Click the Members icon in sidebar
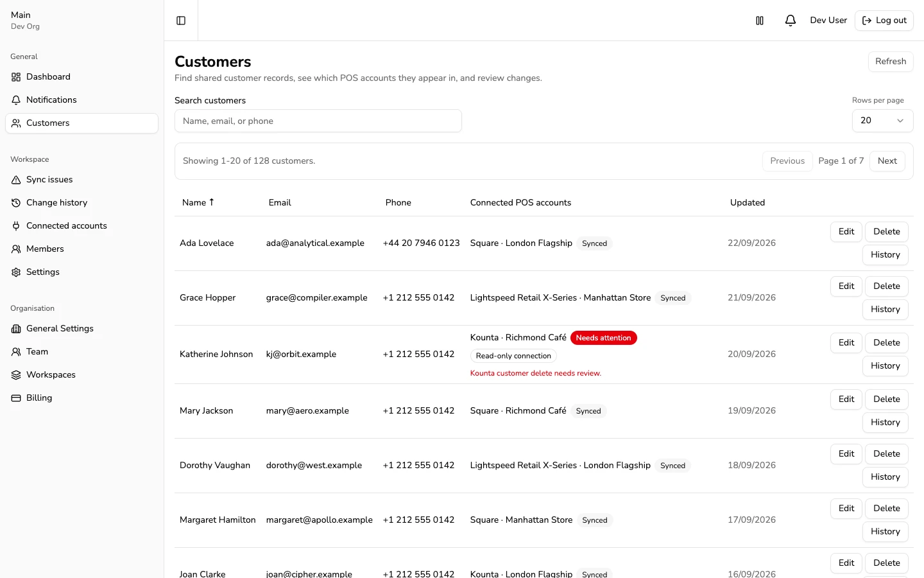Viewport: 924px width, 578px height. (16, 249)
